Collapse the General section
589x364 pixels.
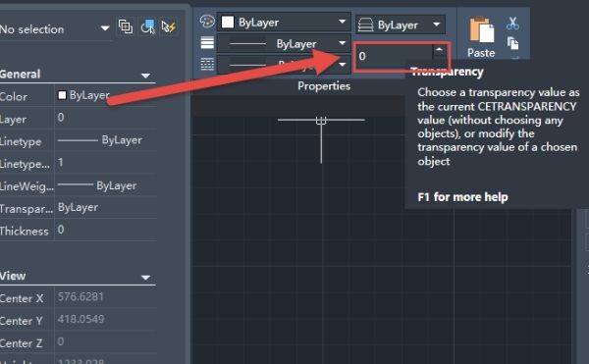(145, 76)
